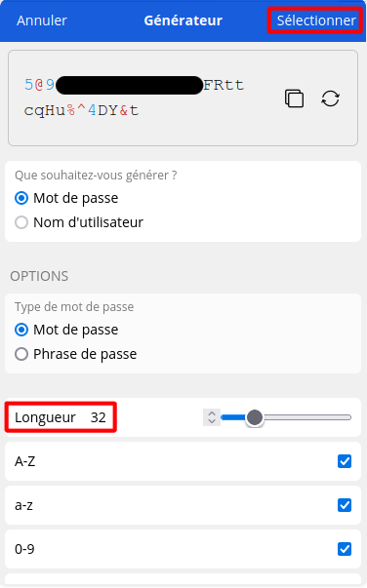The height and width of the screenshot is (588, 367).
Task: Regenerate a new password
Action: 330,98
